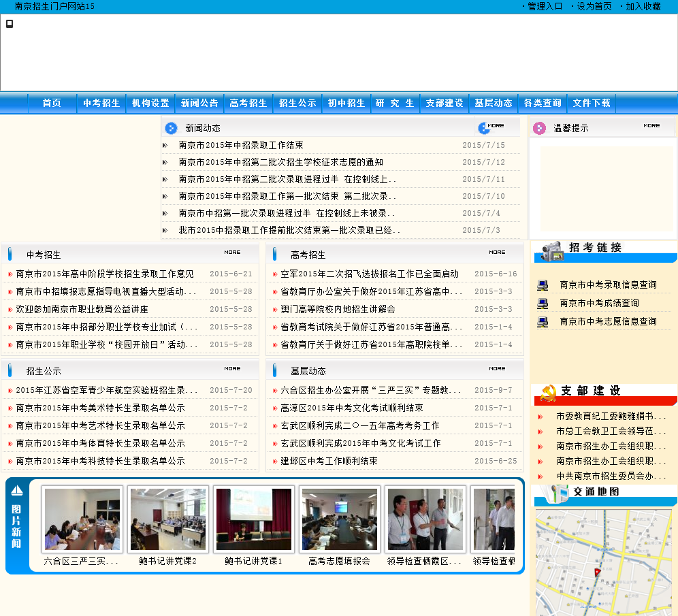
Task: Open the 南京市中考志愿信息查询 link
Action: point(608,321)
